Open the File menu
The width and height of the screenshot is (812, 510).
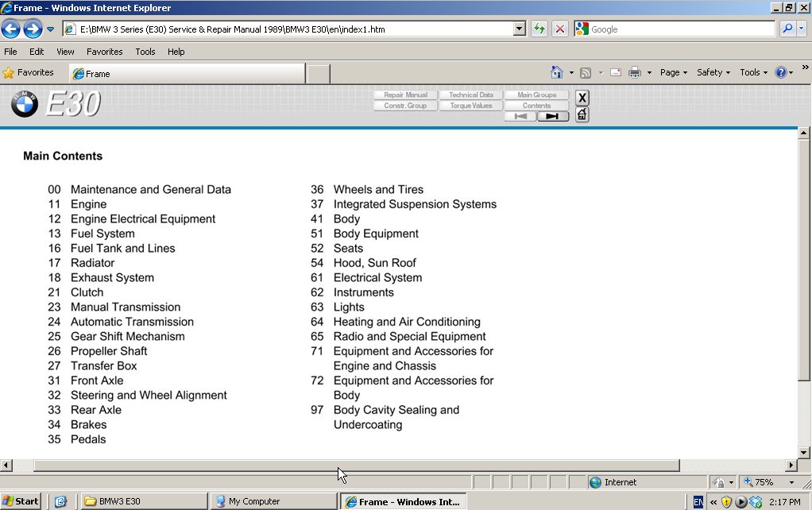10,52
